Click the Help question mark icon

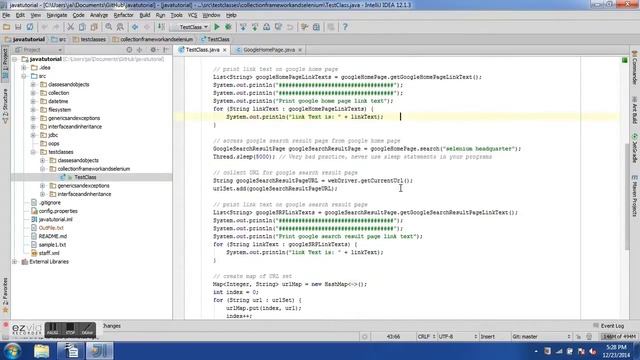[x=345, y=27]
